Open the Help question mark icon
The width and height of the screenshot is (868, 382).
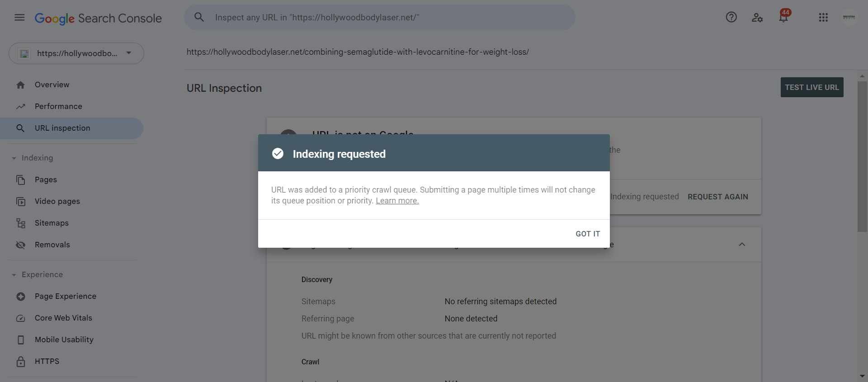coord(731,17)
